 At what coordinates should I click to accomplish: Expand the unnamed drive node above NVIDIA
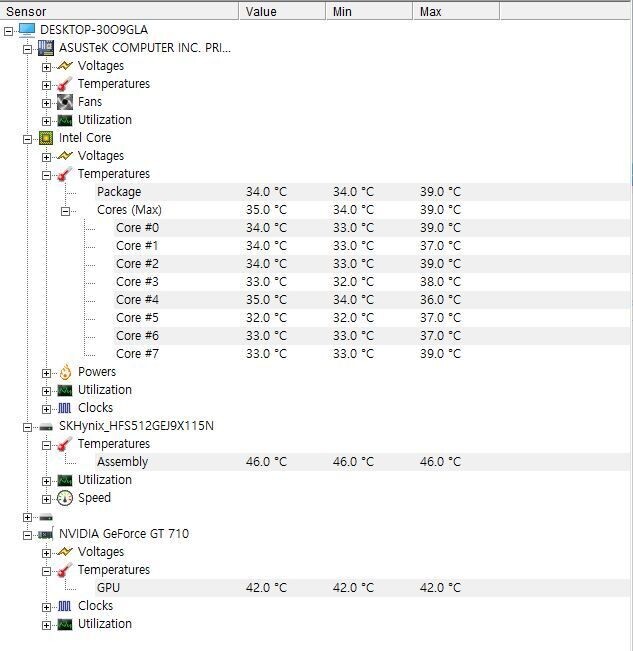(28, 517)
